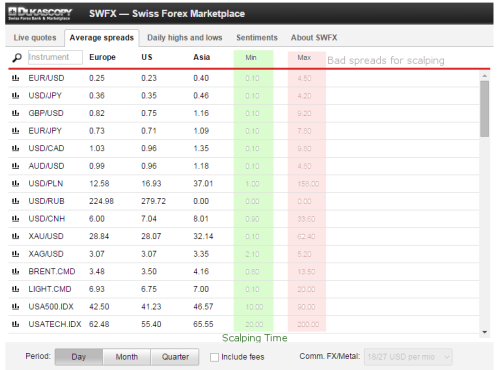Click scrollbar down arrow
The image size is (500, 370).
485,332
